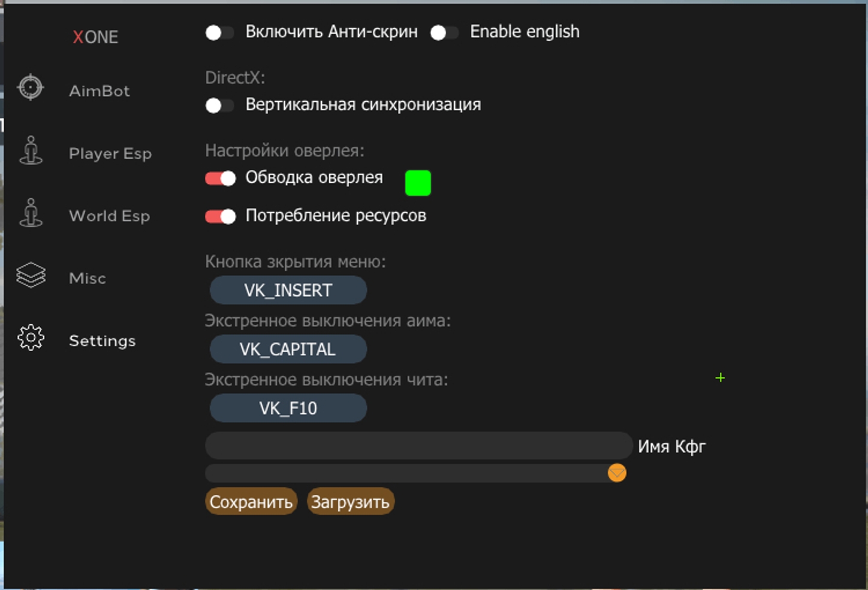The width and height of the screenshot is (868, 590).
Task: Click the XONE logo
Action: point(95,37)
